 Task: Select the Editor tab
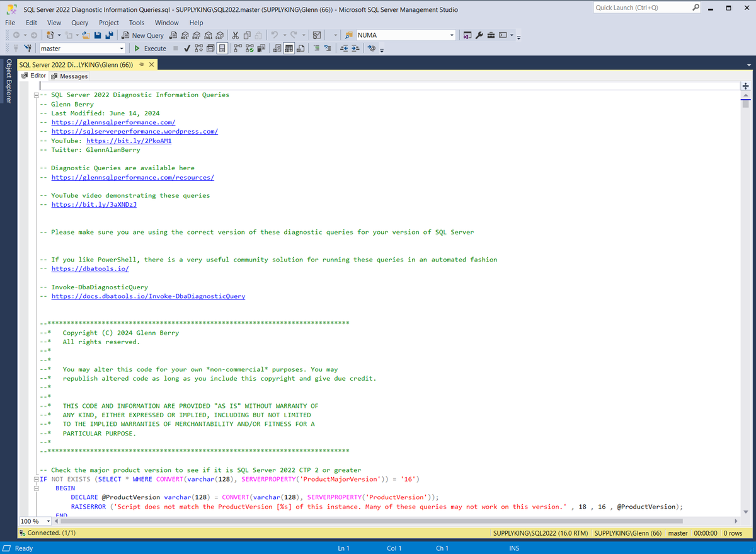pyautogui.click(x=34, y=76)
